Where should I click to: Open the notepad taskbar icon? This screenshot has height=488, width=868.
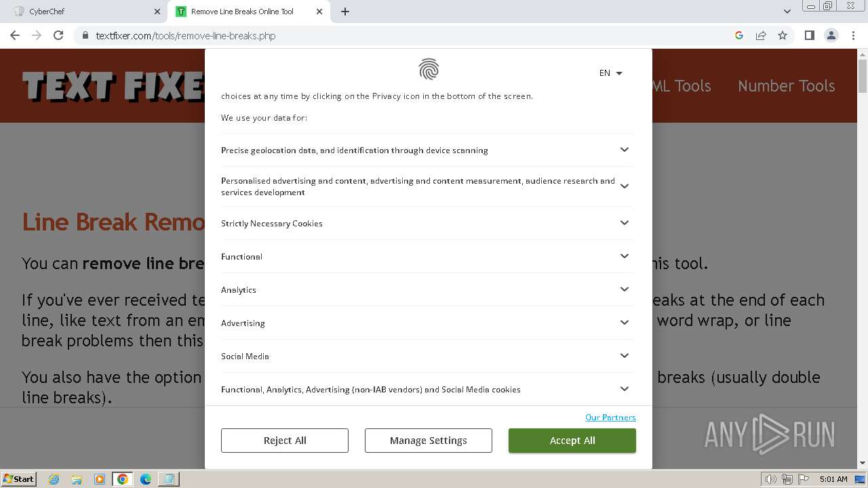pyautogui.click(x=168, y=479)
